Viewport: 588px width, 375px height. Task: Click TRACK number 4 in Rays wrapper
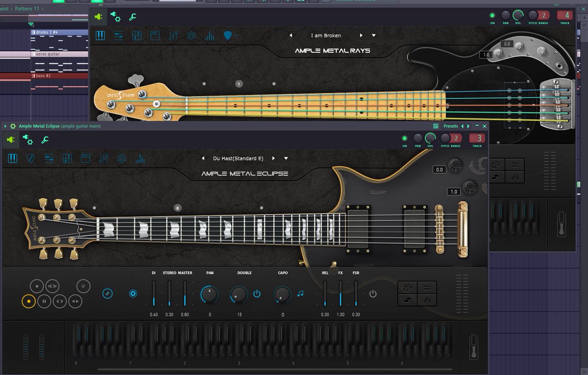tap(565, 15)
